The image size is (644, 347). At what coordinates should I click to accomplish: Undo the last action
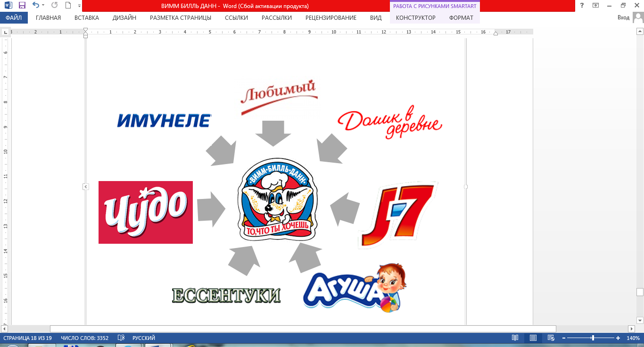(36, 6)
